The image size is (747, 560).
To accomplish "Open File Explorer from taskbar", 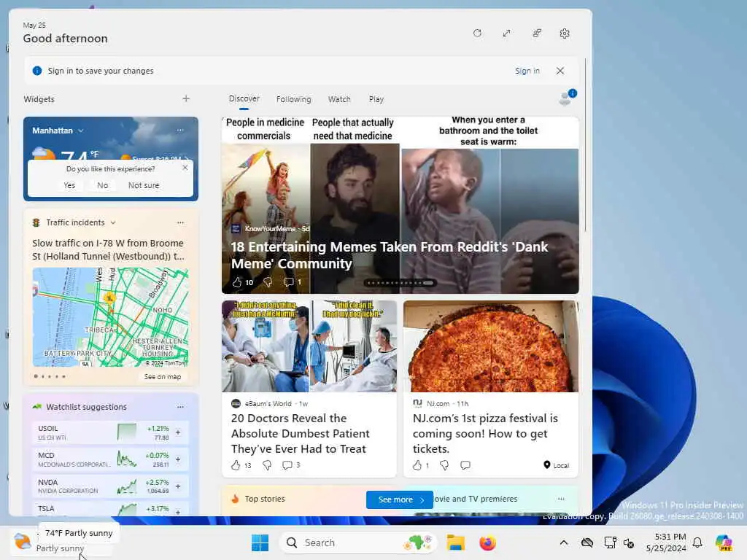I will click(455, 542).
